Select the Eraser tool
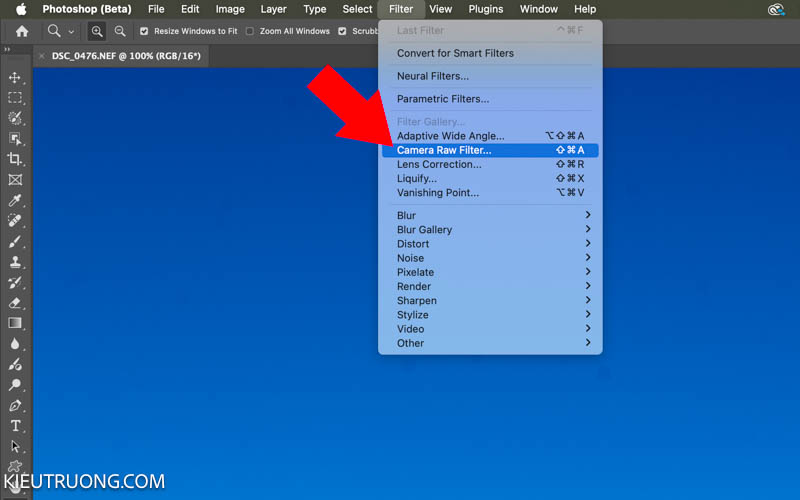Image resolution: width=800 pixels, height=500 pixels. tap(15, 303)
